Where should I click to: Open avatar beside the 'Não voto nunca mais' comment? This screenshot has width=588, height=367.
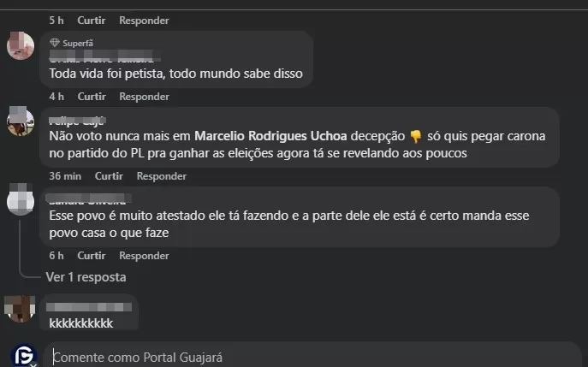point(21,121)
